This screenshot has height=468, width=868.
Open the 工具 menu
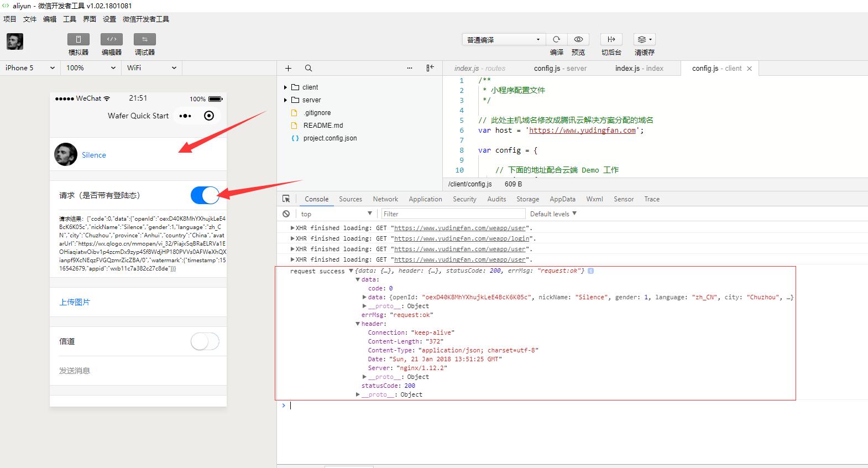pos(70,19)
